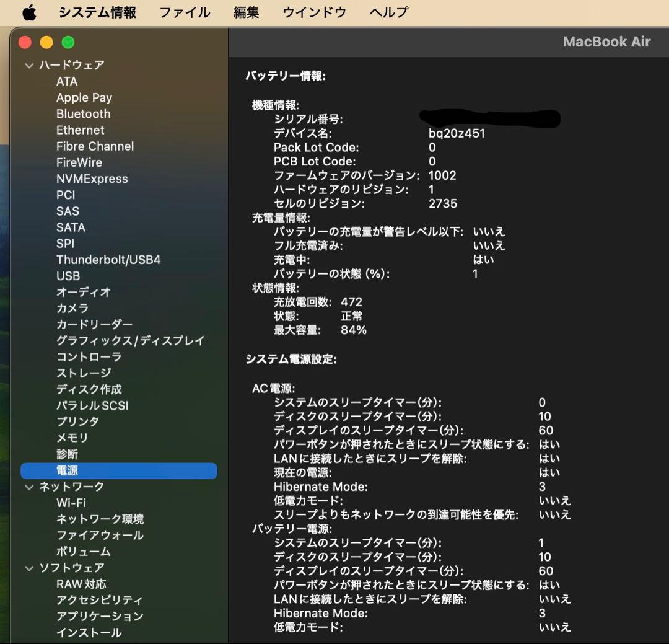The height and width of the screenshot is (644, 669).
Task: Collapse the ハードウェア section
Action: [29, 65]
